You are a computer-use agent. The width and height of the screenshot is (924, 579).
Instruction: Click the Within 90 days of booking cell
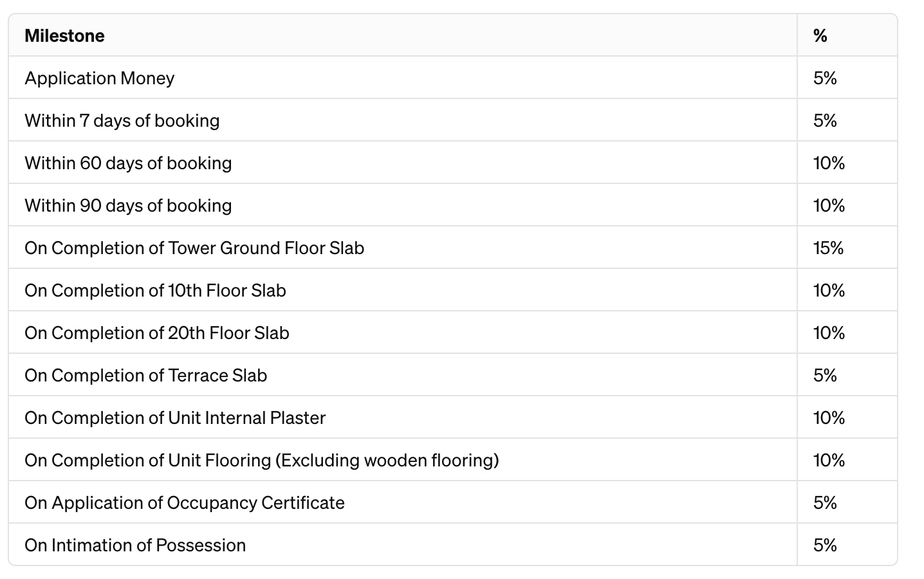128,206
